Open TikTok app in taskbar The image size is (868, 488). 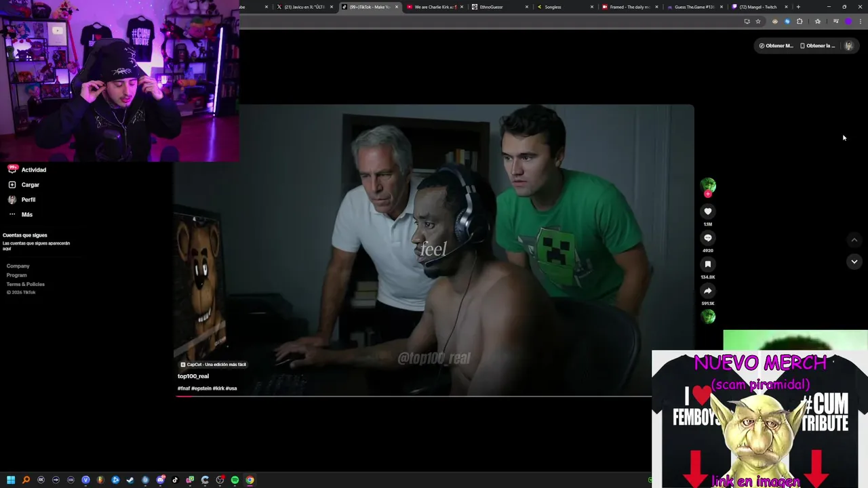tap(175, 480)
